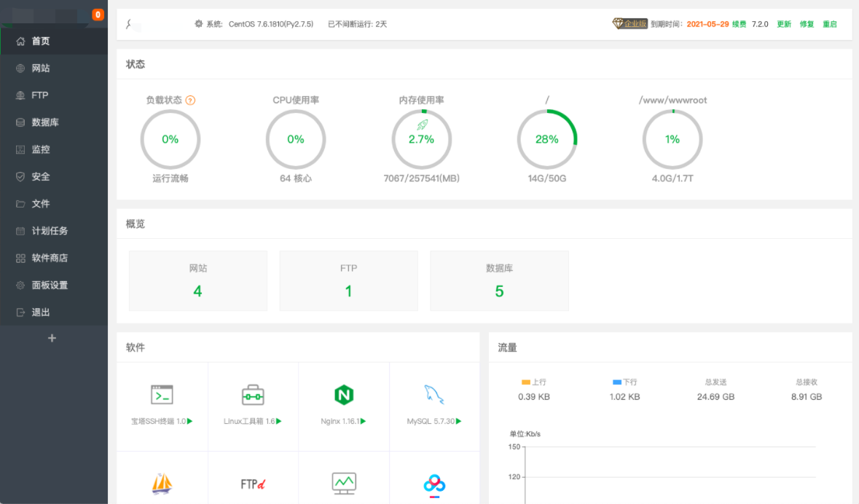
Task: Click the 已不间断运行: 2天 uptime text
Action: pyautogui.click(x=357, y=24)
